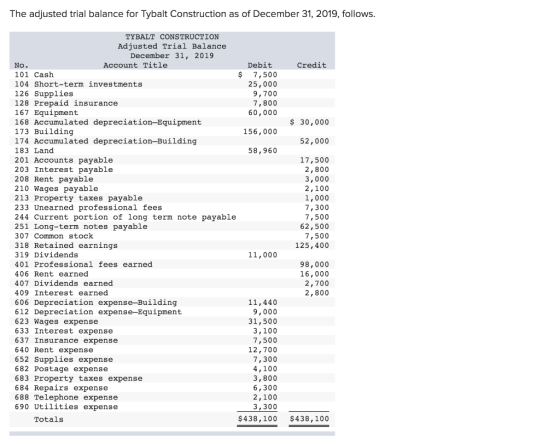The height and width of the screenshot is (444, 560).
Task: Click '612 Depreciation expense-Equipment' label
Action: coord(98,312)
